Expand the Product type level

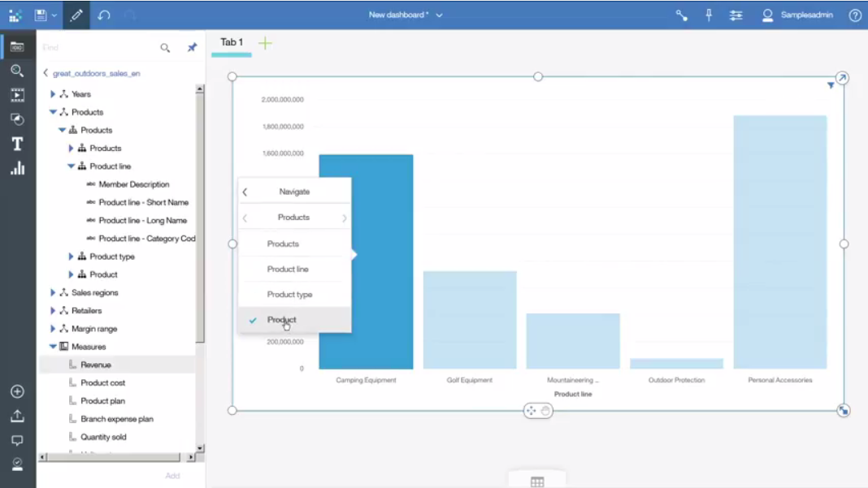click(71, 257)
